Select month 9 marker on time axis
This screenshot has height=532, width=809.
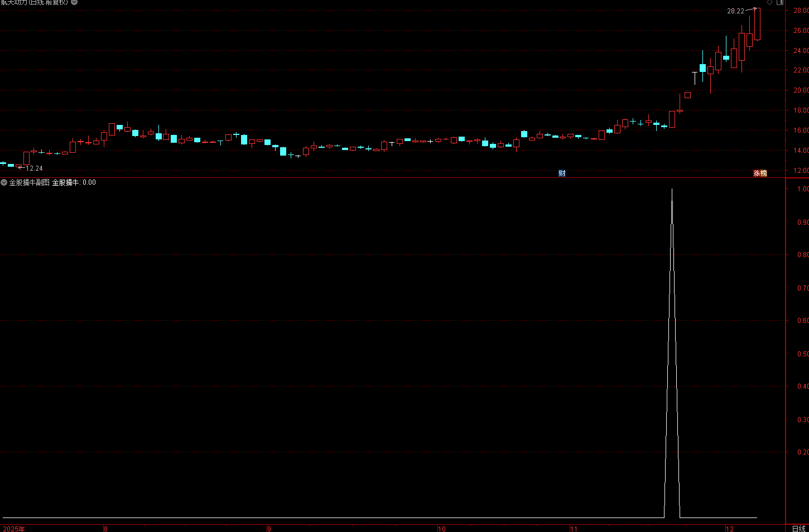(x=269, y=529)
